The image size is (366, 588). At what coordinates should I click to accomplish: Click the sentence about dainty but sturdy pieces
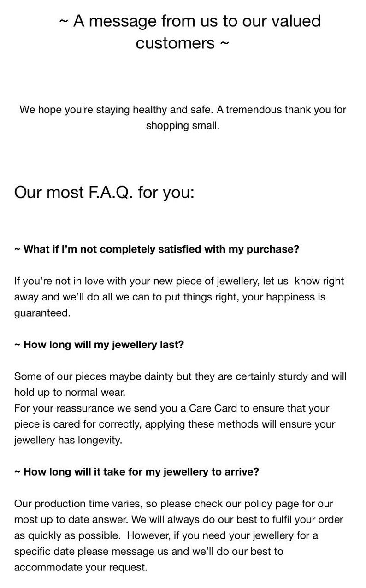[180, 384]
